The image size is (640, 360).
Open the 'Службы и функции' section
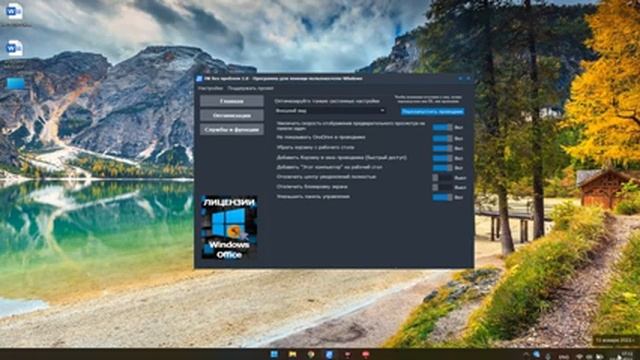232,129
